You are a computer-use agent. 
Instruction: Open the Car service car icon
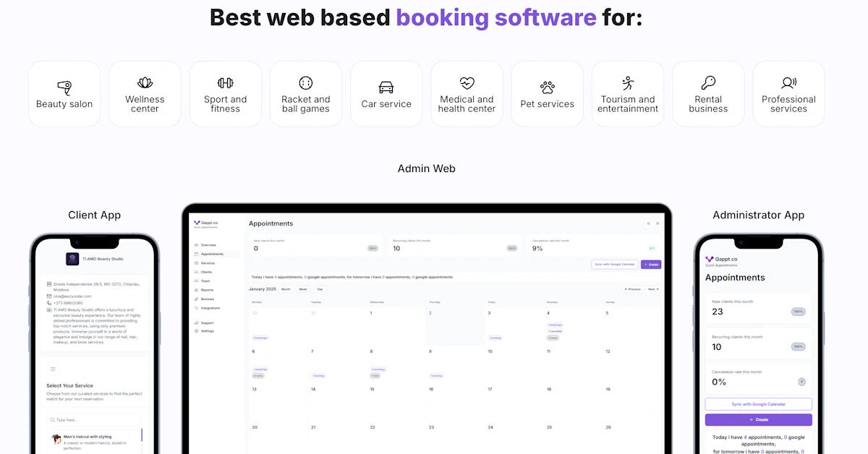pos(386,87)
